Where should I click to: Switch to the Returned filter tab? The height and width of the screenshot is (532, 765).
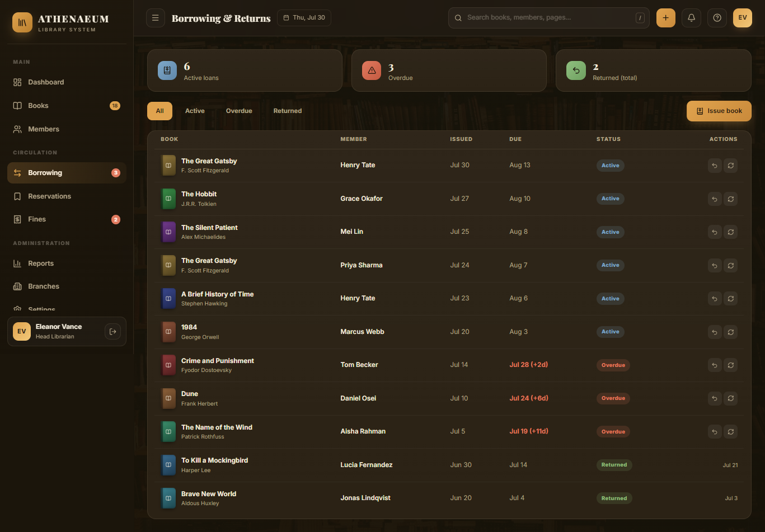coord(288,111)
